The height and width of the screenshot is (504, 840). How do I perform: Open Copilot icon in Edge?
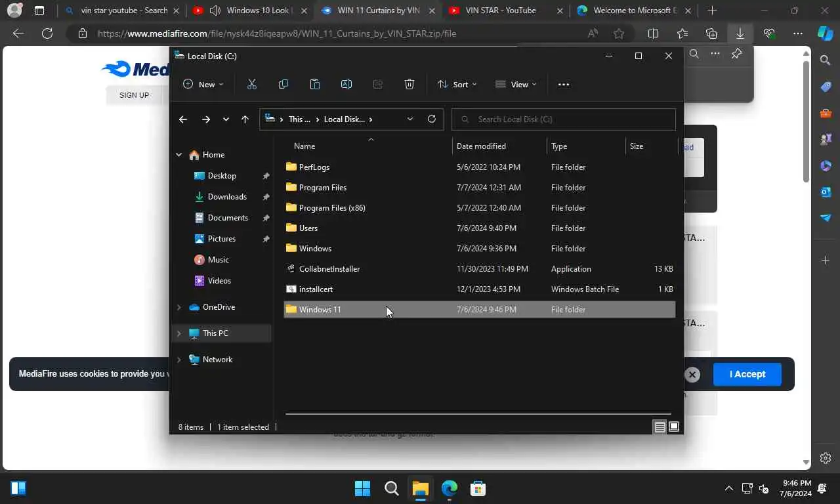point(826,33)
